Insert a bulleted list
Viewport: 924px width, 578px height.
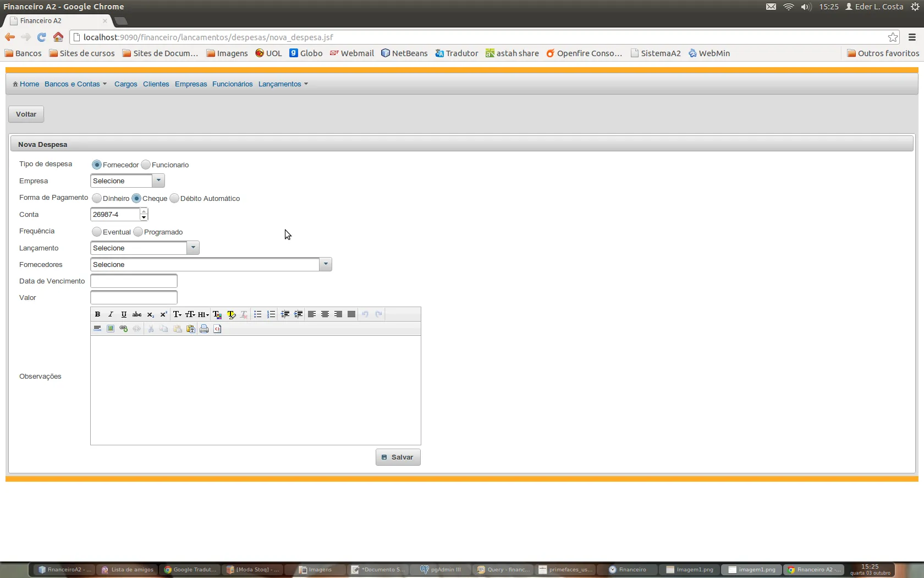click(x=258, y=314)
